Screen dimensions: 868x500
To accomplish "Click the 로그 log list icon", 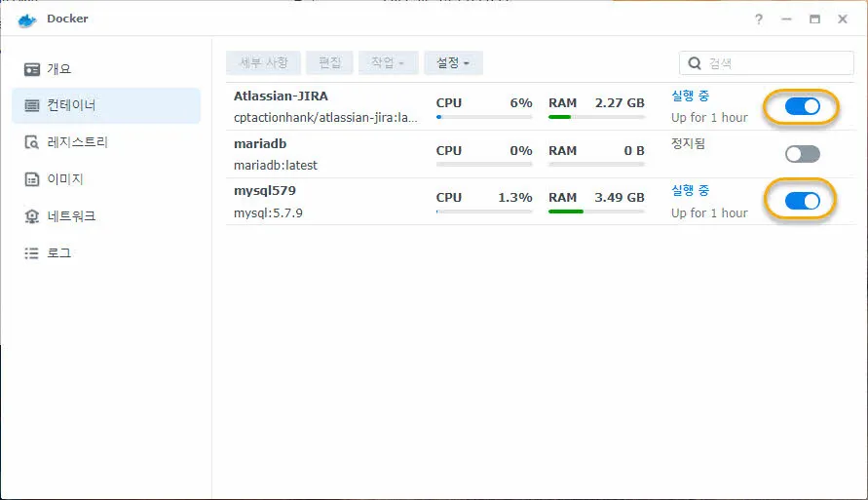I will pos(31,253).
